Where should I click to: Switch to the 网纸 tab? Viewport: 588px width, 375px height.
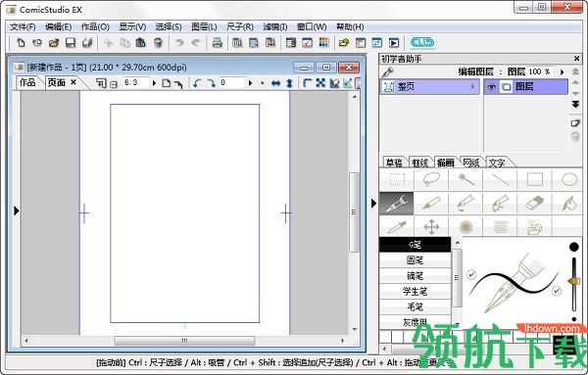click(x=471, y=163)
